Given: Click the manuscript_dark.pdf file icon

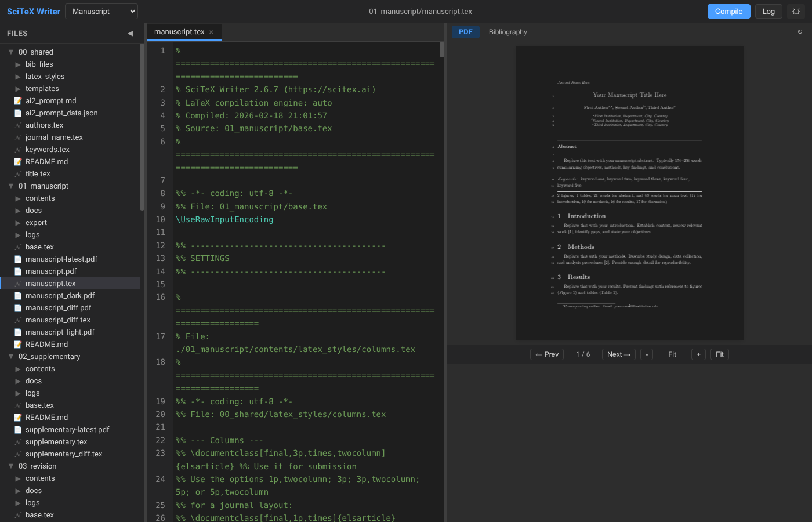Looking at the screenshot, I should click(x=18, y=296).
